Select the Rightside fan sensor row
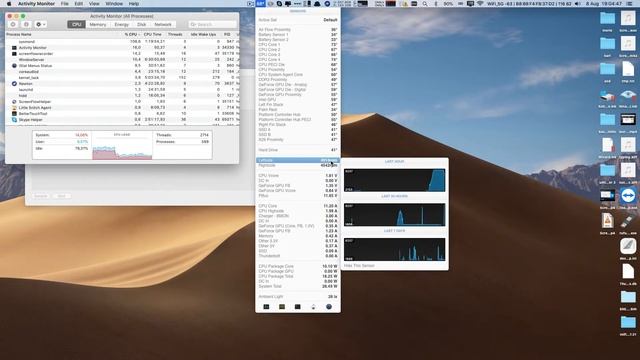Screen dimensions: 640x360 pos(298,165)
